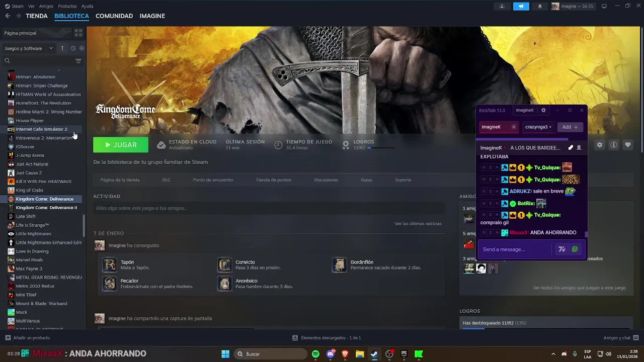Open Tienda de puntos link
The image size is (644, 362).
[274, 180]
